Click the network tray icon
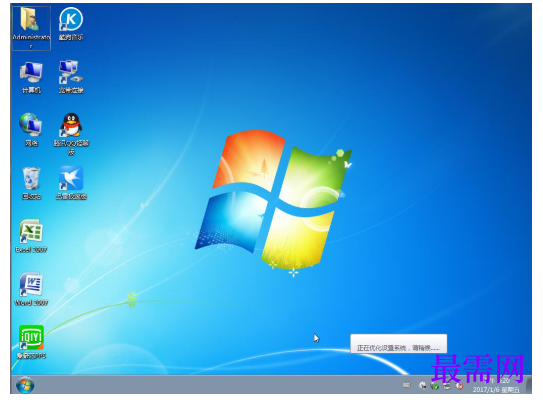Image resolution: width=543 pixels, height=400 pixels. click(x=447, y=385)
